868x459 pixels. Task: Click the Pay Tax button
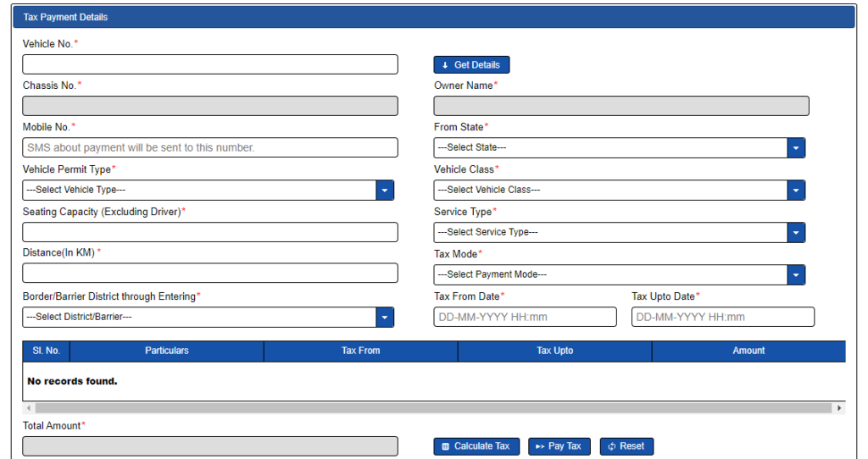point(559,446)
